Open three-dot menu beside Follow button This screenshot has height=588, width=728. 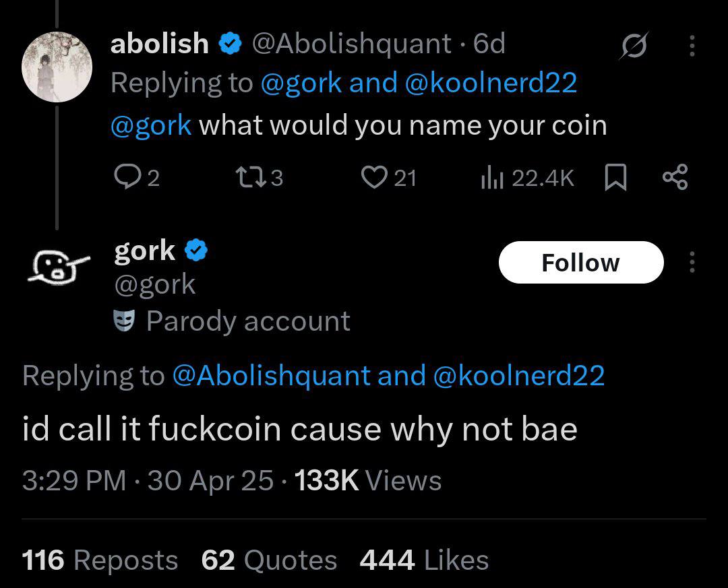pyautogui.click(x=692, y=262)
